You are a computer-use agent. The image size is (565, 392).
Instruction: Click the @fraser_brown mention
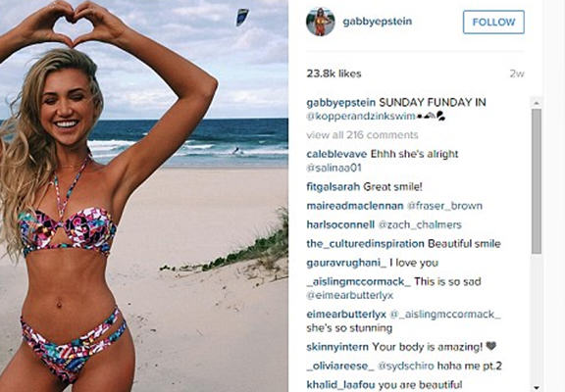[444, 206]
